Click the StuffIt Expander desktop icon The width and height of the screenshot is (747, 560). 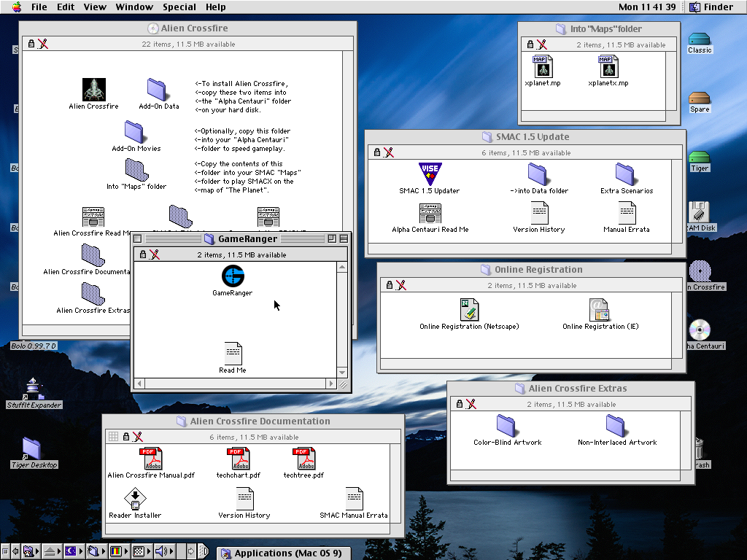(x=34, y=389)
